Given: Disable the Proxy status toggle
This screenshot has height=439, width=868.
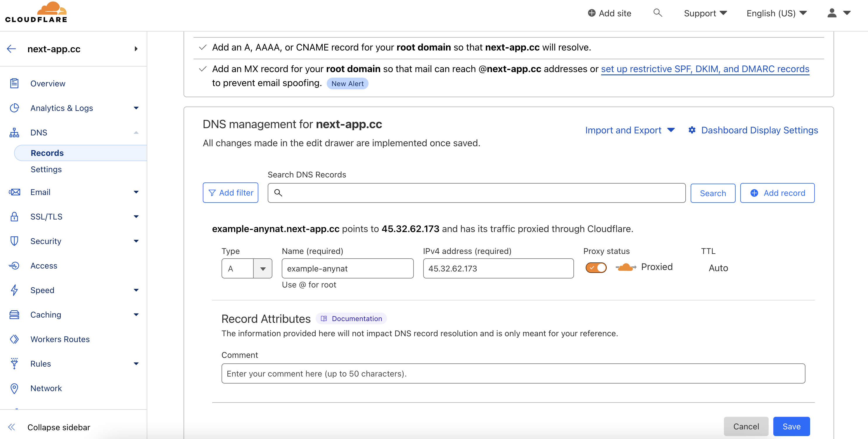Looking at the screenshot, I should coord(596,267).
